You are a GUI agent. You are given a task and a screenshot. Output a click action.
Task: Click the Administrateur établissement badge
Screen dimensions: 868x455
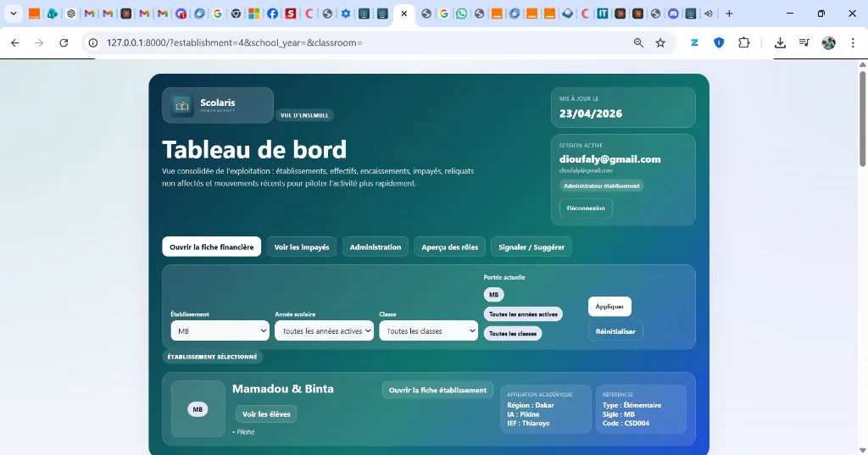[x=601, y=186]
